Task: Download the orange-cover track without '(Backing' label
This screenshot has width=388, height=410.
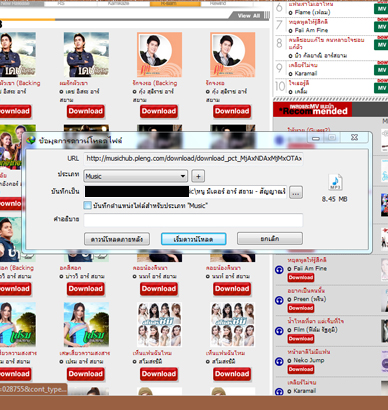Action: coord(232,111)
